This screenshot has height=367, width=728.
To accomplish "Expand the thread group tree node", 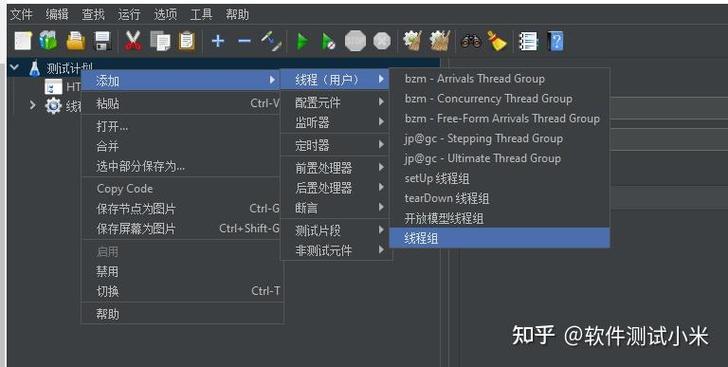I will click(x=32, y=105).
